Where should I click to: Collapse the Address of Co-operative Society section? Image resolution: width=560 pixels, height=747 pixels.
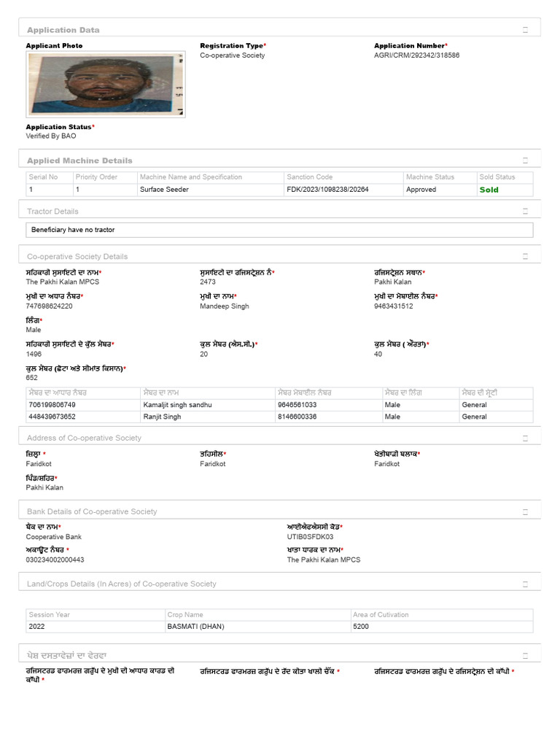525,438
